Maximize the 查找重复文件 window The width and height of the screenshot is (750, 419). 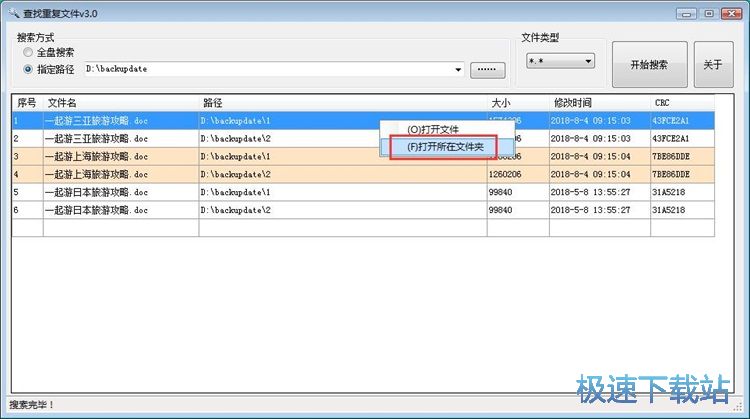709,13
